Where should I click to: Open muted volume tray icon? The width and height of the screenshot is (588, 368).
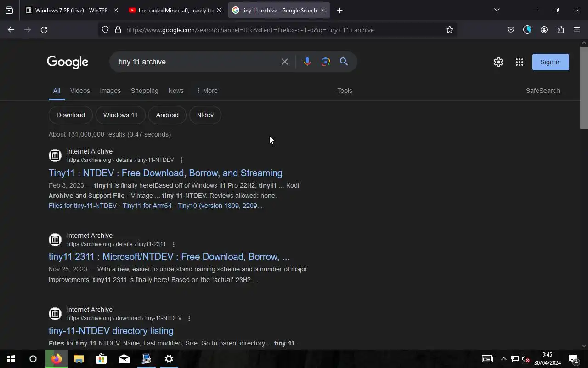coord(526,359)
